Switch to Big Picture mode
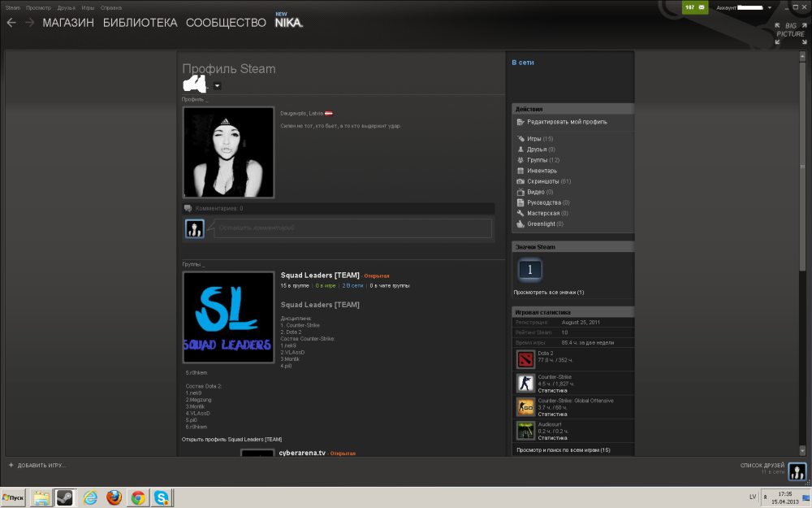Image resolution: width=812 pixels, height=508 pixels. pyautogui.click(x=790, y=33)
